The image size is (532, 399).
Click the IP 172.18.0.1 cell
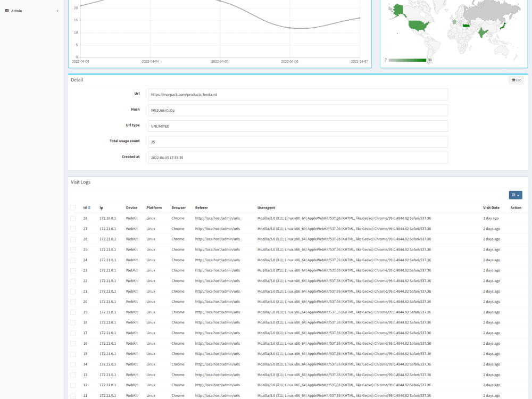click(107, 219)
